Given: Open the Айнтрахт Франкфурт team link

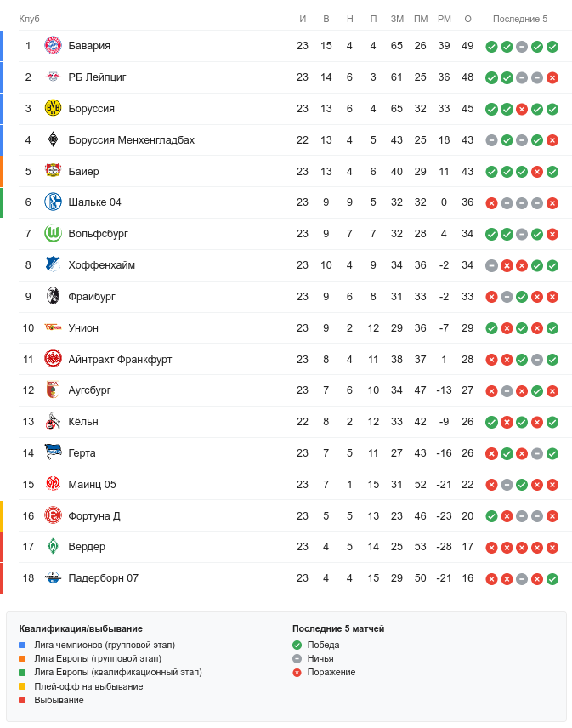Looking at the screenshot, I should click(x=120, y=360).
